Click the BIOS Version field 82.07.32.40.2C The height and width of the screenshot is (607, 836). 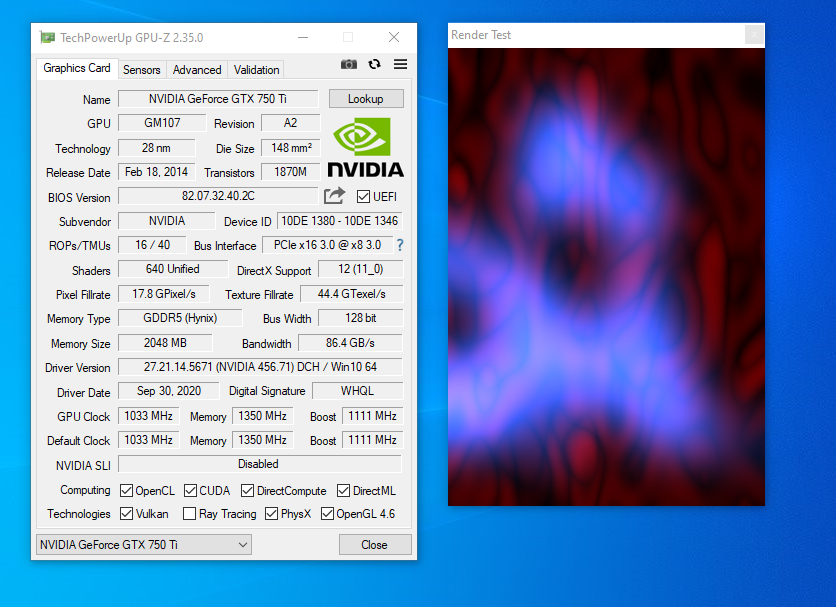218,196
